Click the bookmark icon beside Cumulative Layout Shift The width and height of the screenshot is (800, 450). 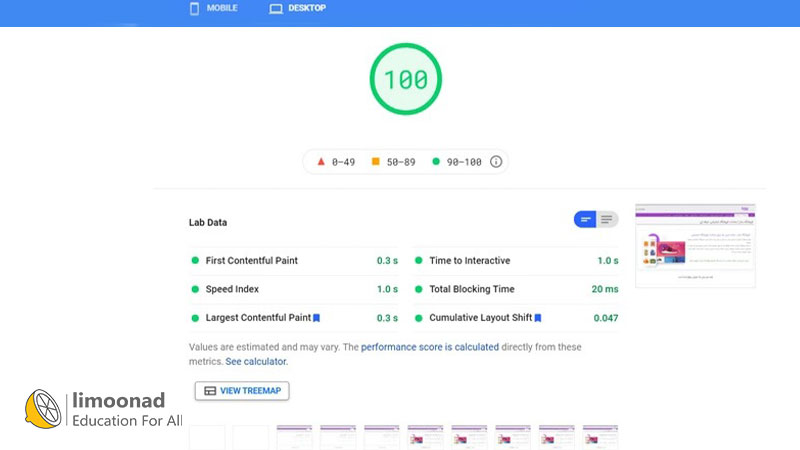[x=538, y=318]
